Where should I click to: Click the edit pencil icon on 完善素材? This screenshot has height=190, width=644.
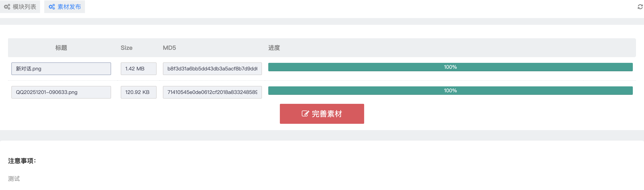305,114
